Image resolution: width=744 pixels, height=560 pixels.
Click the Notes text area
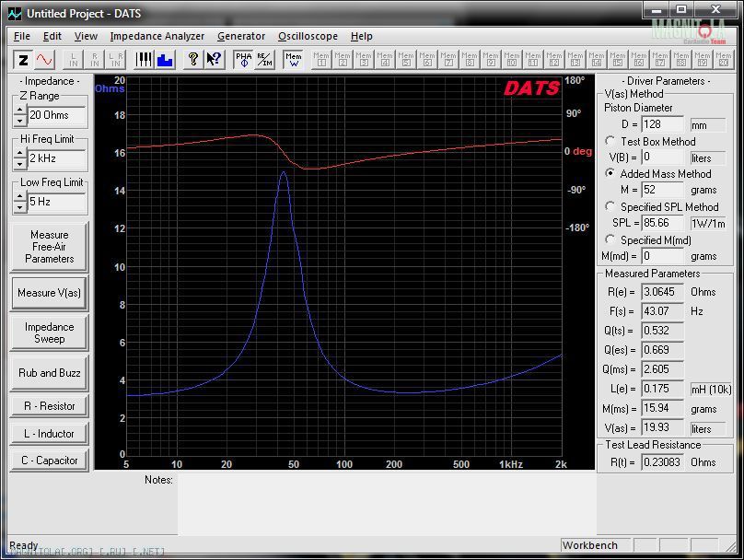387,503
